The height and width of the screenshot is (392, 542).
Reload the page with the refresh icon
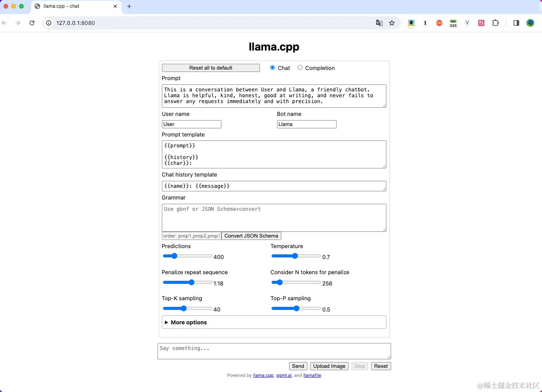(x=32, y=23)
